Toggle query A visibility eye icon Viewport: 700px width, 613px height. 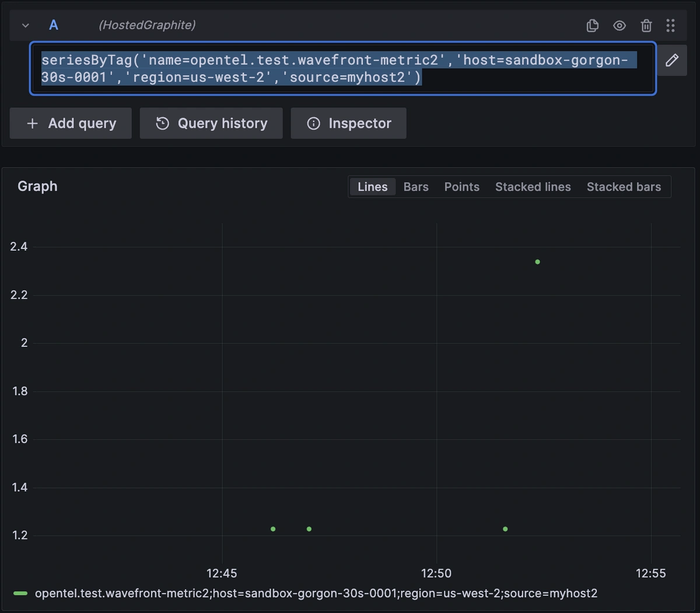tap(619, 26)
